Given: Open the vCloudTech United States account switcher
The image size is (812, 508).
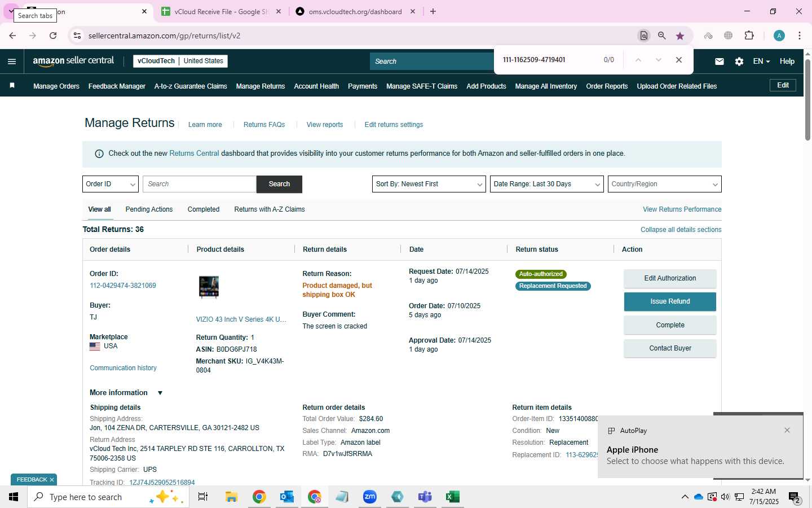Looking at the screenshot, I should 180,61.
